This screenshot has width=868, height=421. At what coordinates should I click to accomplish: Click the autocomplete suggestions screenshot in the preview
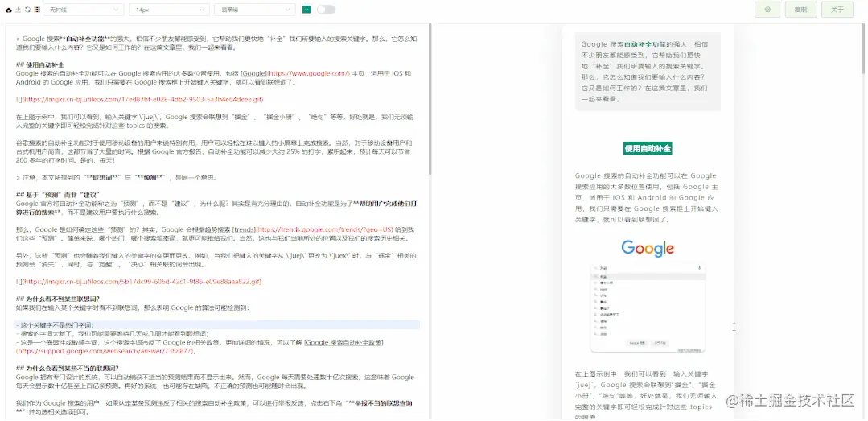pyautogui.click(x=648, y=308)
